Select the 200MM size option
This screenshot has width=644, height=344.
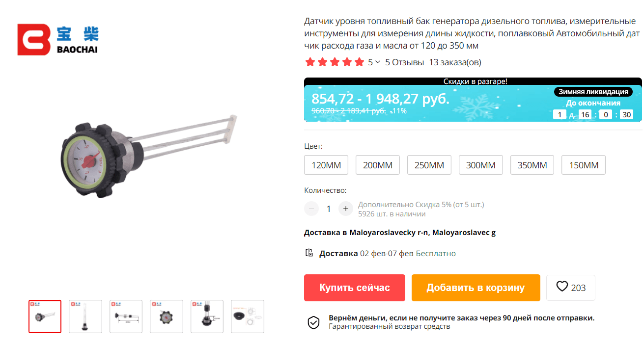tap(378, 165)
